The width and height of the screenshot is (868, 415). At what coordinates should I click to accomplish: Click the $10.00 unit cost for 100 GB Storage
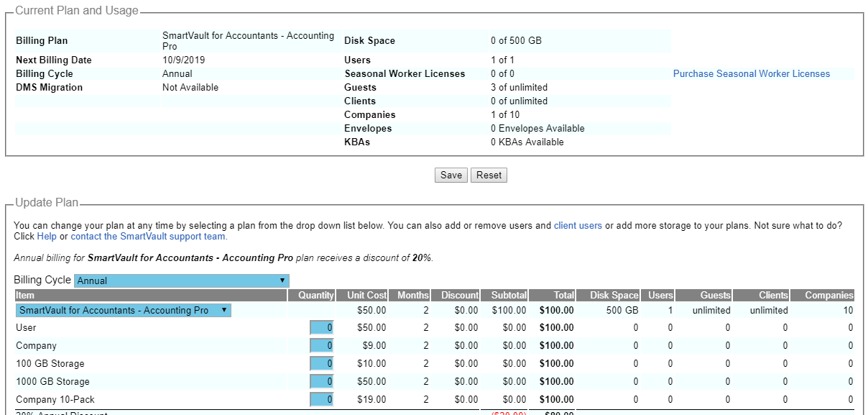[371, 364]
